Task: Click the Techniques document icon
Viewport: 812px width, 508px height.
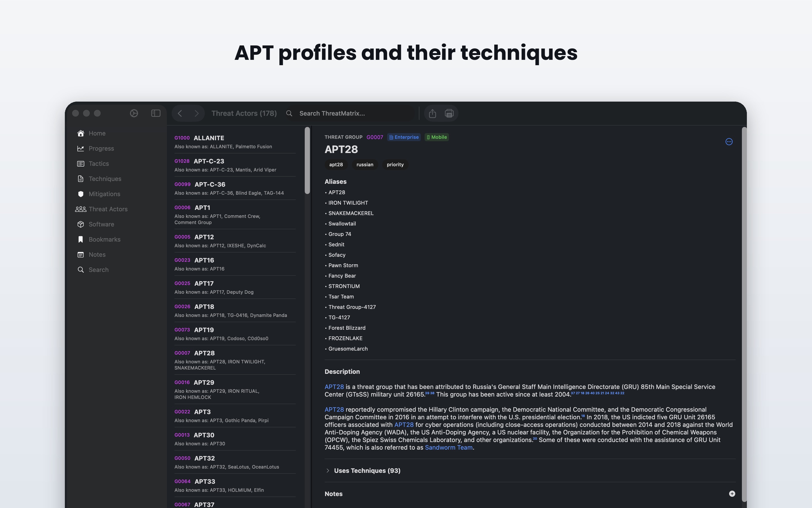Action: tap(81, 179)
